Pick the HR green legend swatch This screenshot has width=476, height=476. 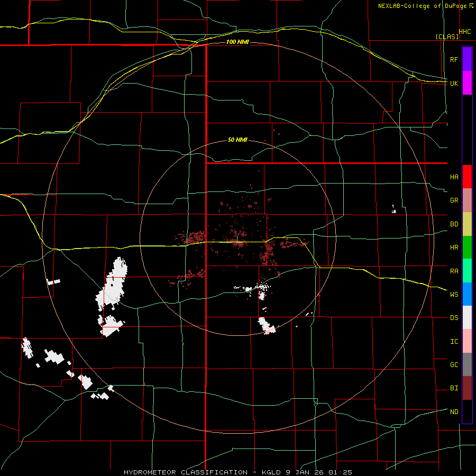point(467,248)
